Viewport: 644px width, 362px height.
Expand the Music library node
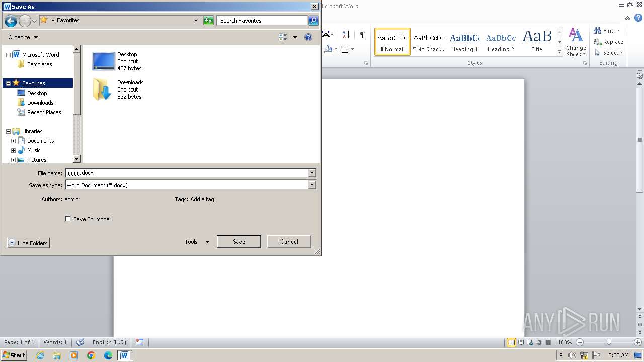click(13, 150)
